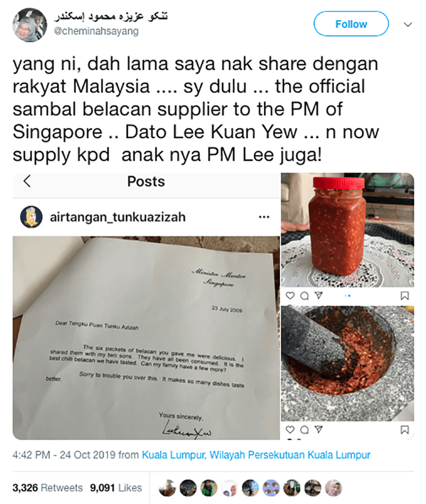Bookmark the sambal jar photo
The width and height of the screenshot is (426, 504).
point(405,296)
